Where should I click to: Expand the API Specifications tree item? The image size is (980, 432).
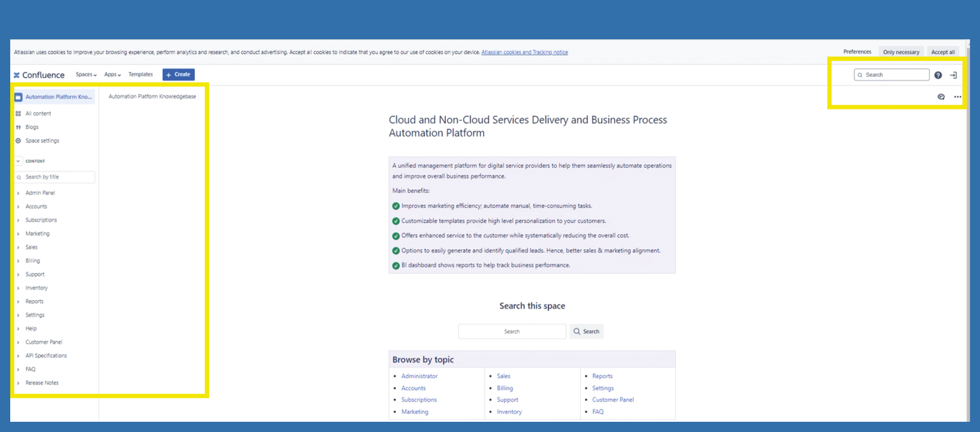pos(18,356)
